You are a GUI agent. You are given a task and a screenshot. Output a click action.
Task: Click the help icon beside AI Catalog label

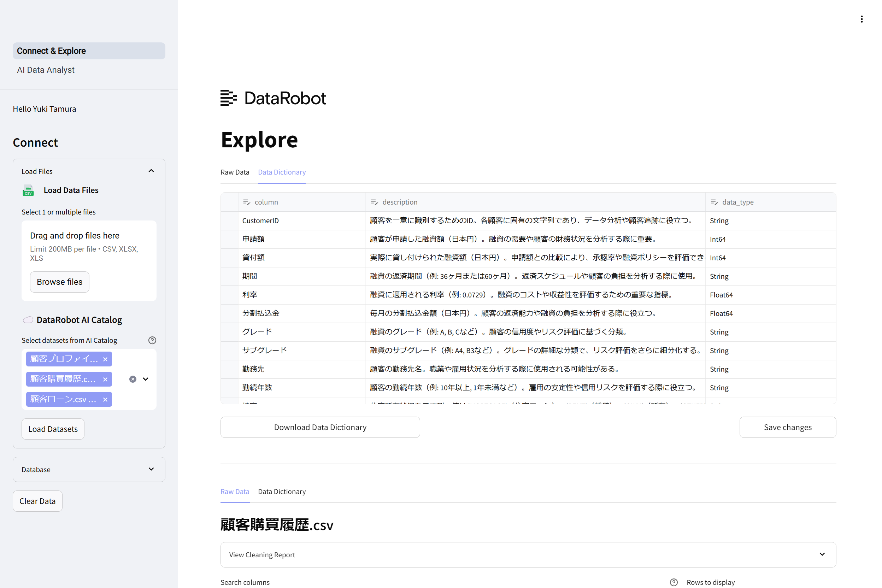[x=152, y=340]
